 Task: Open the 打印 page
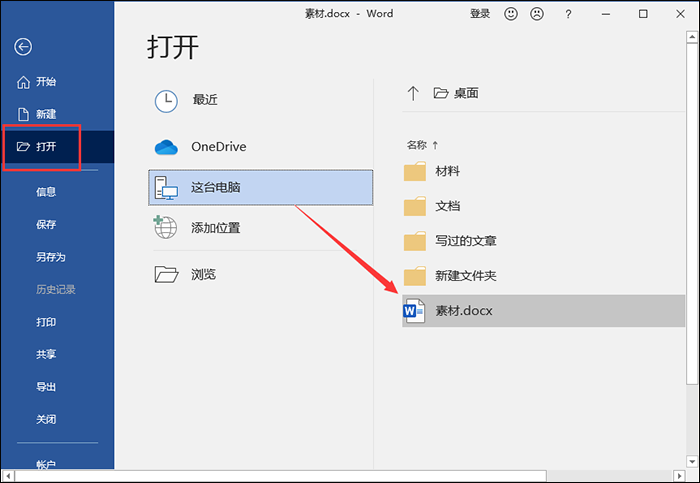tap(46, 322)
